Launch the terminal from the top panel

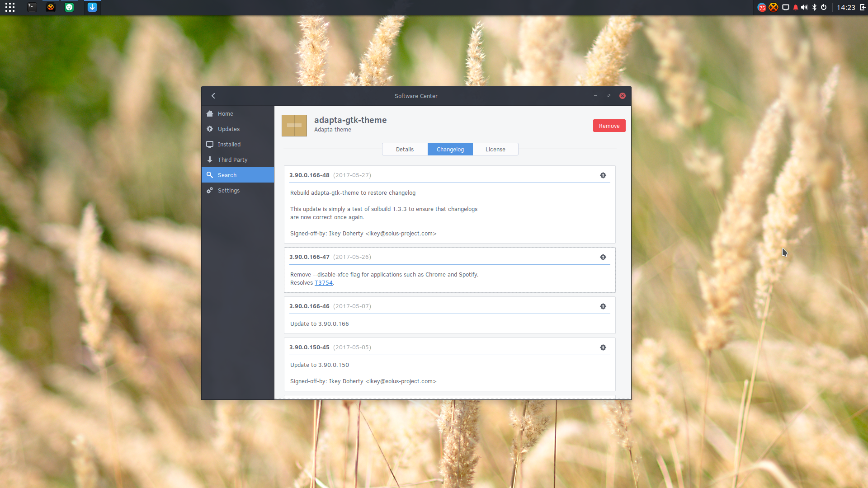32,7
